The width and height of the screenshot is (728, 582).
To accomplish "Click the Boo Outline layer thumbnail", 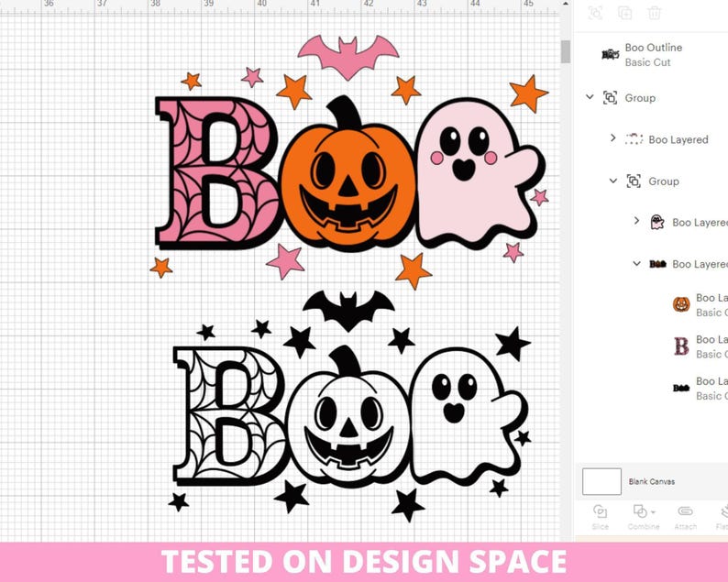I will 610,55.
